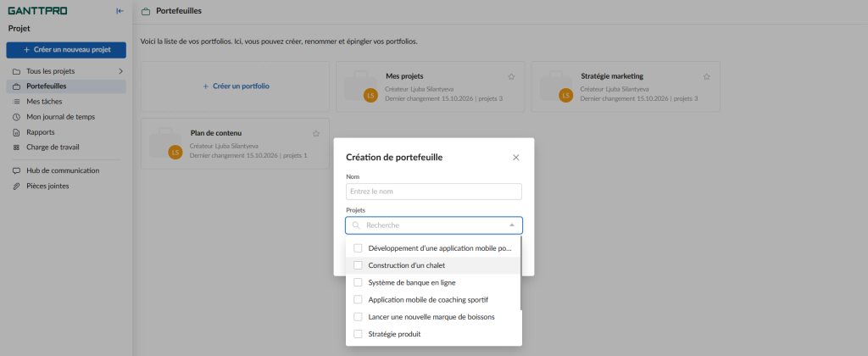The height and width of the screenshot is (356, 868).
Task: Open Pièces jointes in the sidebar
Action: (x=66, y=186)
